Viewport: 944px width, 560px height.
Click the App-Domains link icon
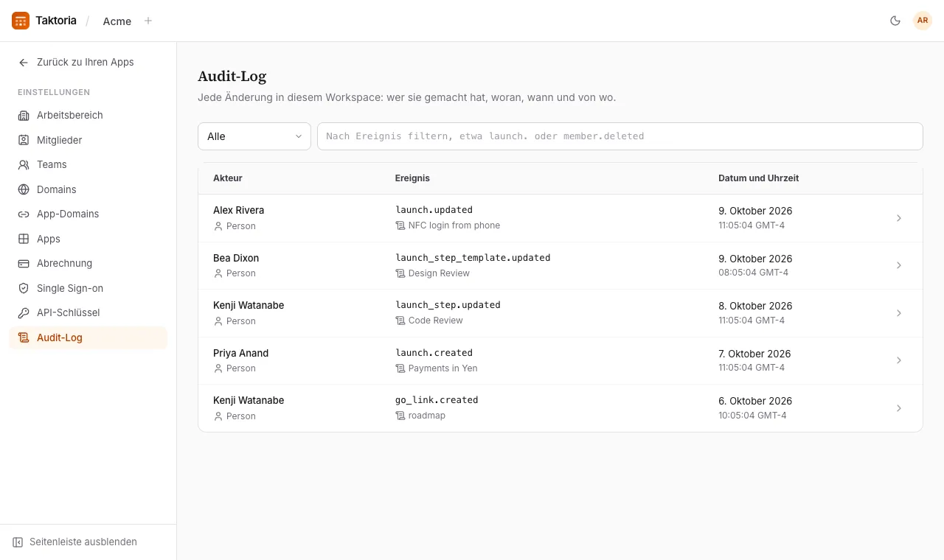[24, 214]
